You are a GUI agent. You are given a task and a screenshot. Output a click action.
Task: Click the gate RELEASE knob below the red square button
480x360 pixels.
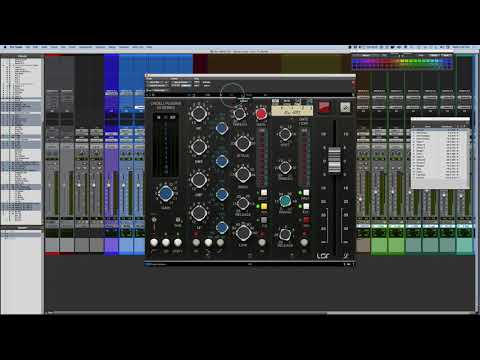coord(285,234)
